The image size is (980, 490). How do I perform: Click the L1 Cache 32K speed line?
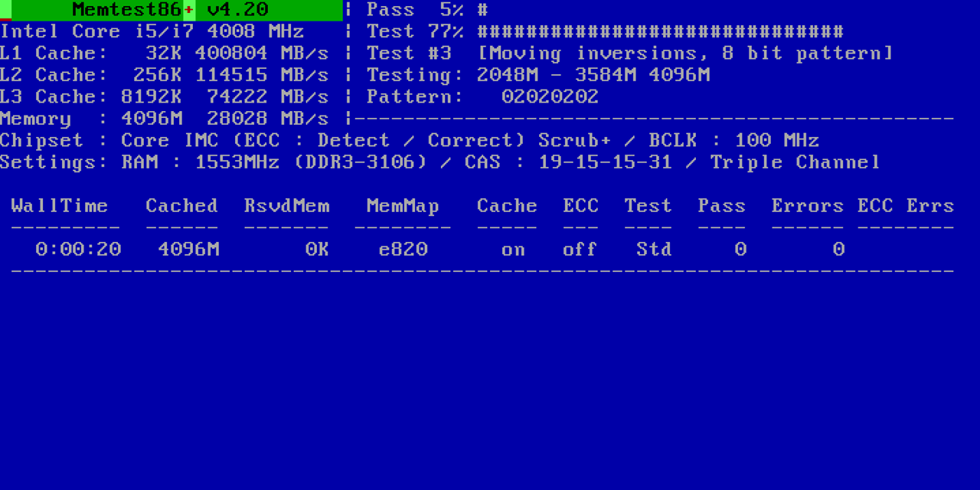pos(165,54)
